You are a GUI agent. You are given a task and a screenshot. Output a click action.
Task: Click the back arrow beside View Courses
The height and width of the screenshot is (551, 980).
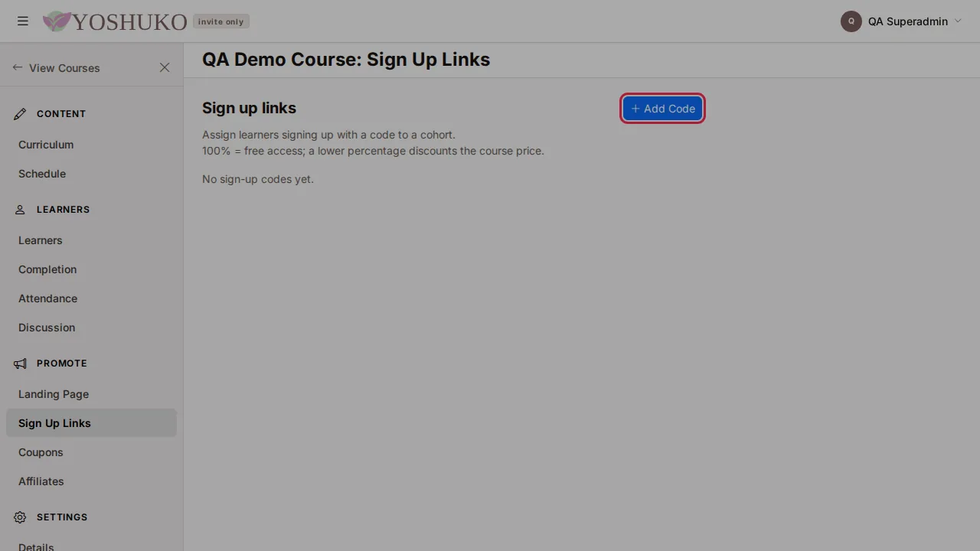point(18,67)
